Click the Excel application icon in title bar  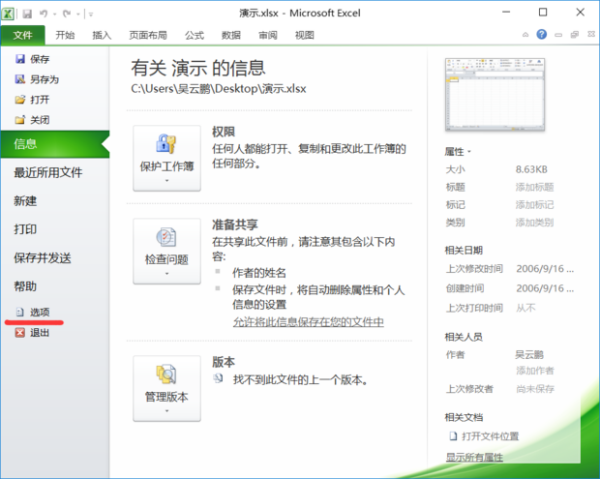point(8,14)
